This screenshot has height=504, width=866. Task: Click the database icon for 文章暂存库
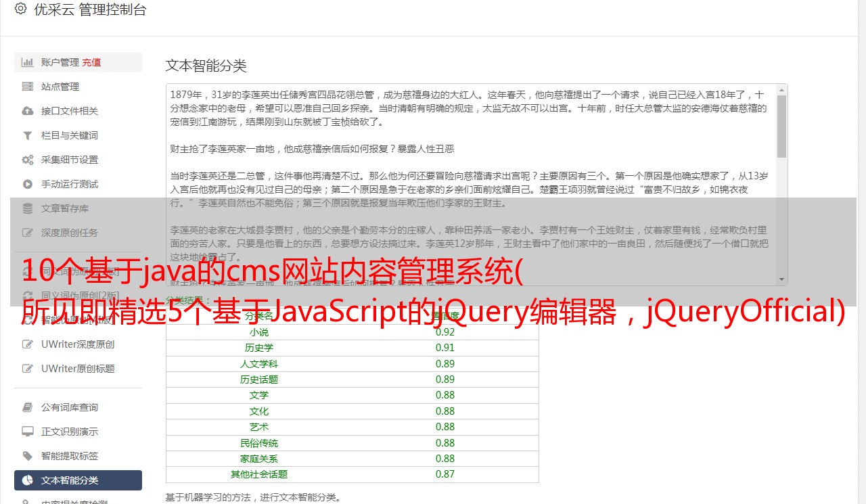click(x=28, y=208)
